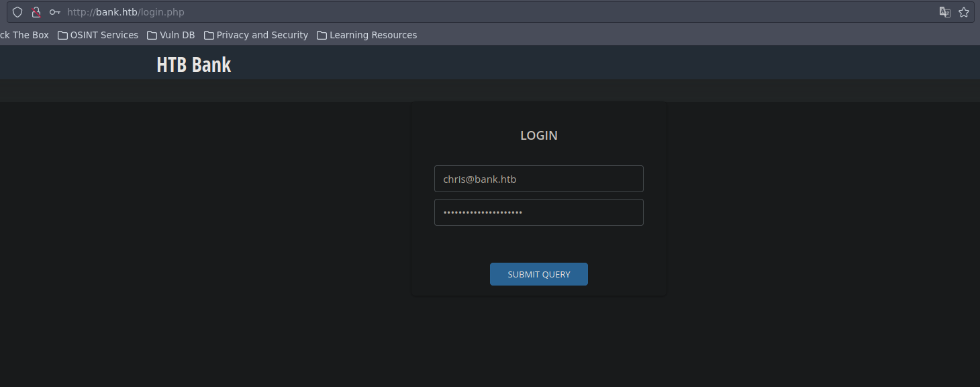This screenshot has width=980, height=387.
Task: Expand the Privacy and Security bookmarks folder
Action: pyautogui.click(x=262, y=35)
